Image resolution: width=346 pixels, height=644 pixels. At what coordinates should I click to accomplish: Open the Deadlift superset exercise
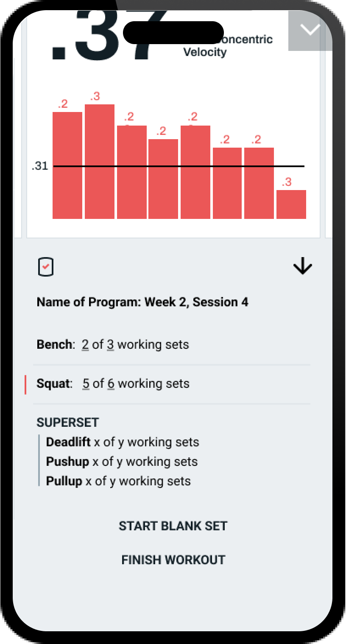[x=122, y=442]
